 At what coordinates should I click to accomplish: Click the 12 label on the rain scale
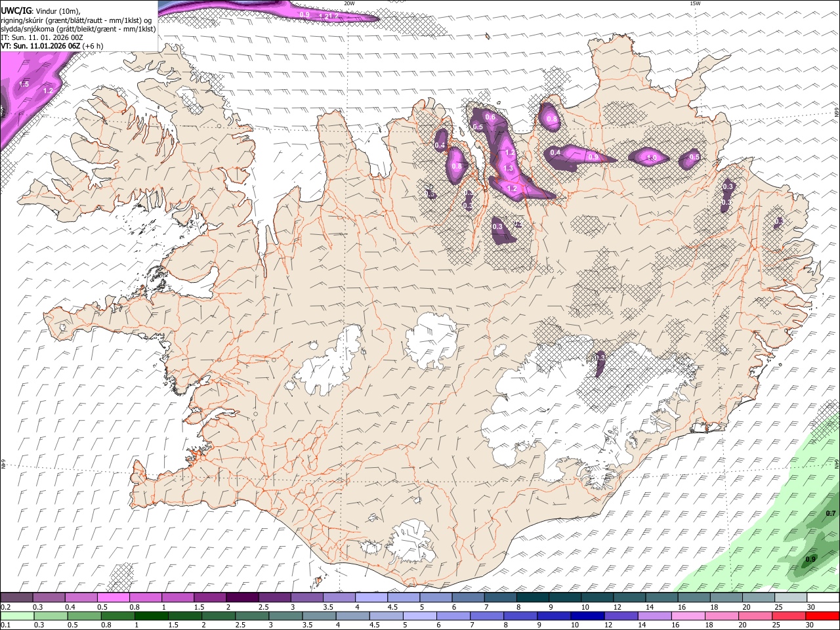point(608,625)
